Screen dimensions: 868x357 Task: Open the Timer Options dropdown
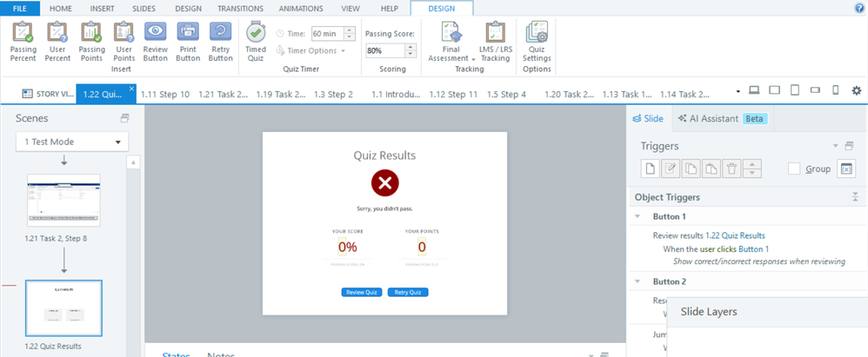(344, 51)
